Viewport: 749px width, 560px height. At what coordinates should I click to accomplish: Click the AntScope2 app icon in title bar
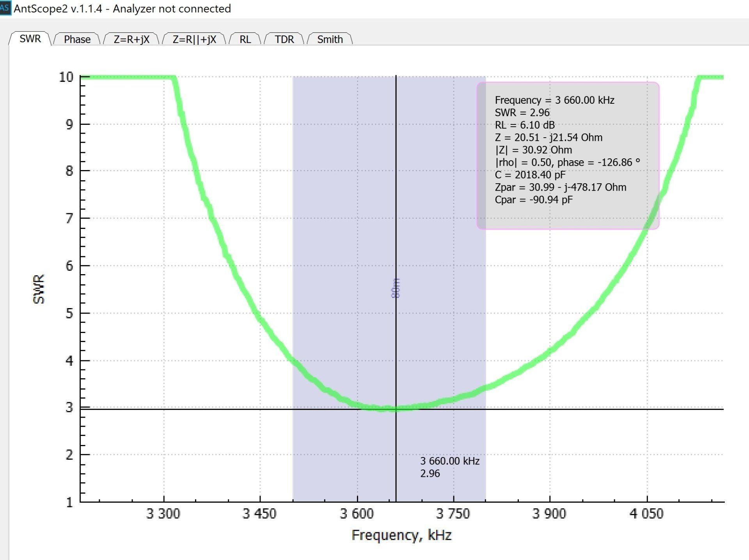point(5,8)
